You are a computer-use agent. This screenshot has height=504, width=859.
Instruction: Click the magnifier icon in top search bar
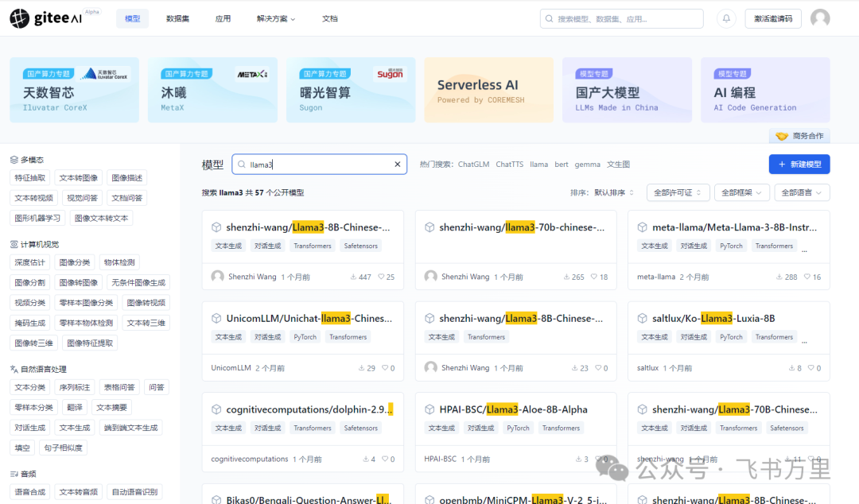549,18
